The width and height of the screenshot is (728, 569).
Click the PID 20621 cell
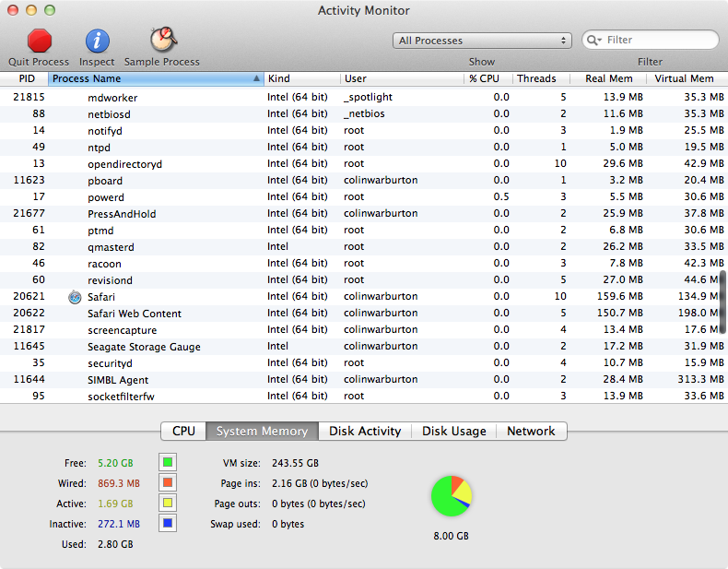29,296
